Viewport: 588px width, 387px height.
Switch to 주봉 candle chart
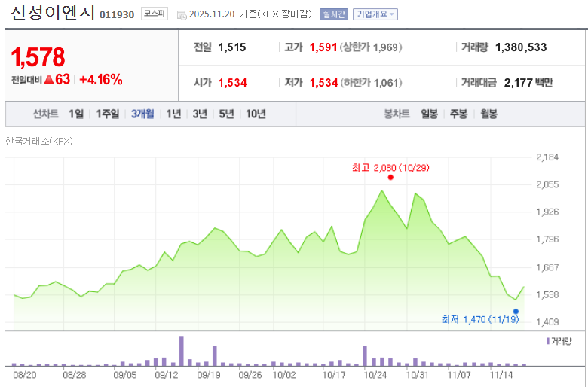click(x=458, y=114)
